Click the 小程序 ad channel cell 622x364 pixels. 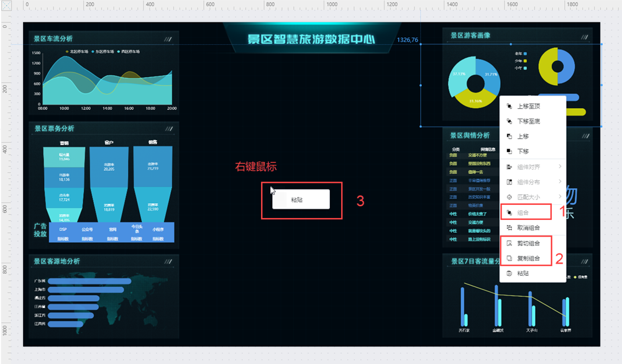(x=158, y=229)
